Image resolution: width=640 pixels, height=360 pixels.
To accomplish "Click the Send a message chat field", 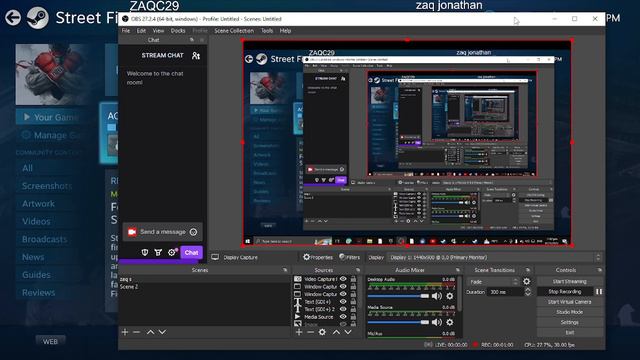I will pyautogui.click(x=162, y=232).
